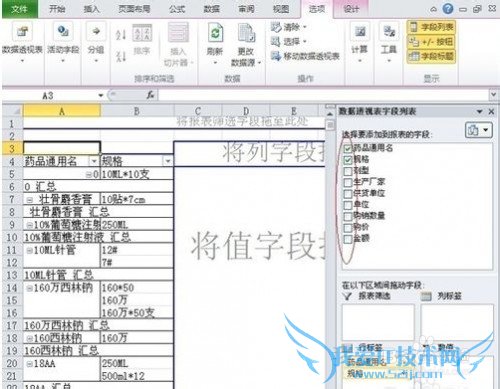Switch to the 开始 (Home) tab
500x389 pixels.
(x=57, y=9)
